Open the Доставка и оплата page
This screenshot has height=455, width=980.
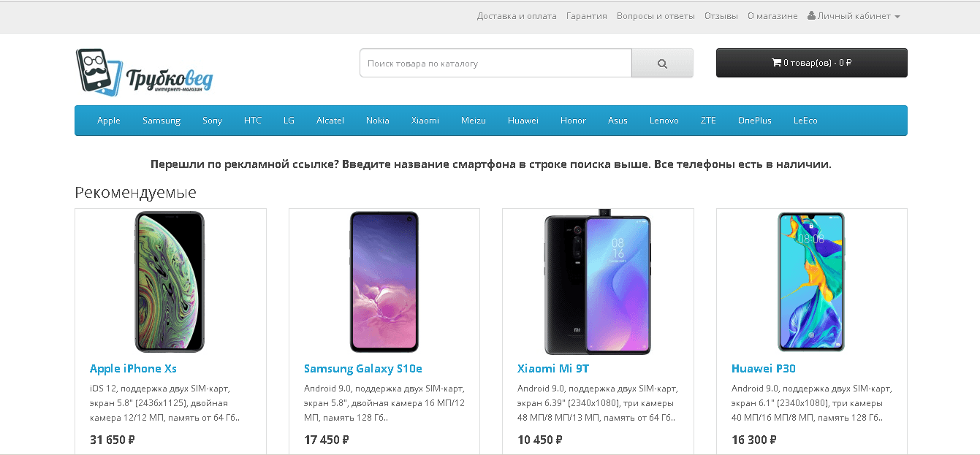pyautogui.click(x=516, y=15)
